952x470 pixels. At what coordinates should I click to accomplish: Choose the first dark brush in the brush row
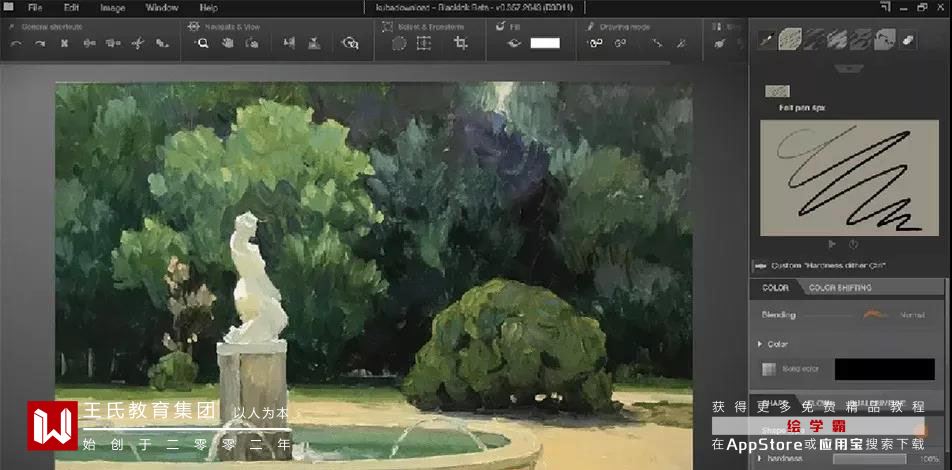767,39
